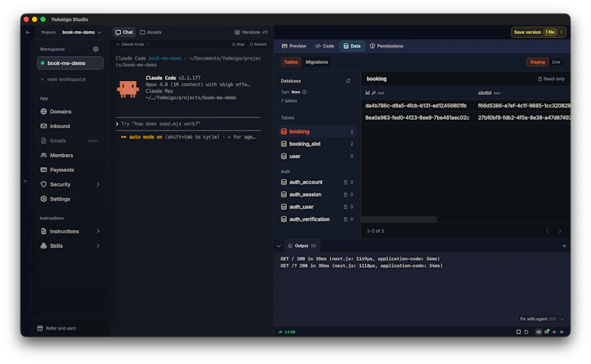Open Settings in the sidebar
This screenshot has height=364, width=591.
tap(55, 199)
